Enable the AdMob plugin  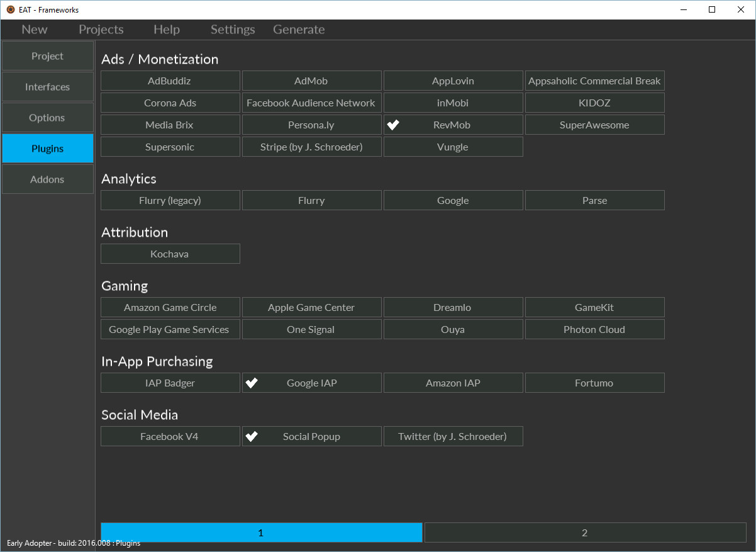(x=311, y=81)
